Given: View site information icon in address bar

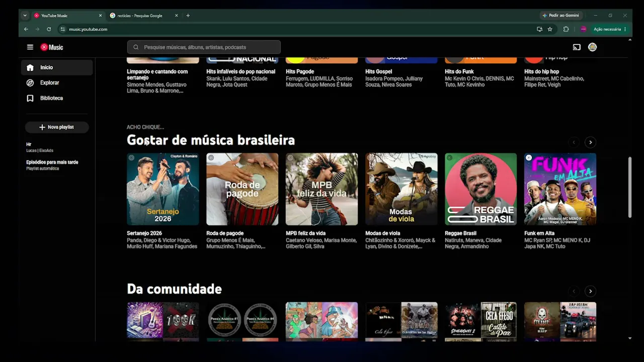Looking at the screenshot, I should click(63, 29).
